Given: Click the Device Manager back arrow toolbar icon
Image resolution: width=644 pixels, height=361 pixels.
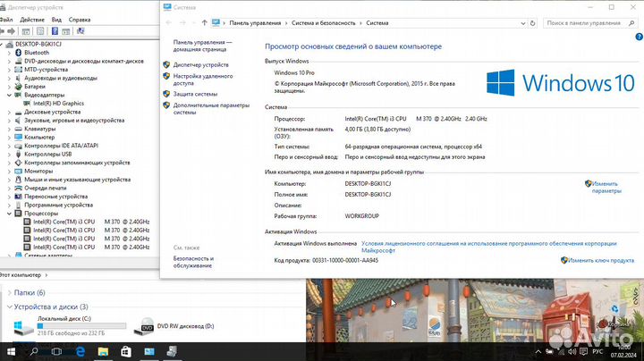Looking at the screenshot, I should pos(2,31).
